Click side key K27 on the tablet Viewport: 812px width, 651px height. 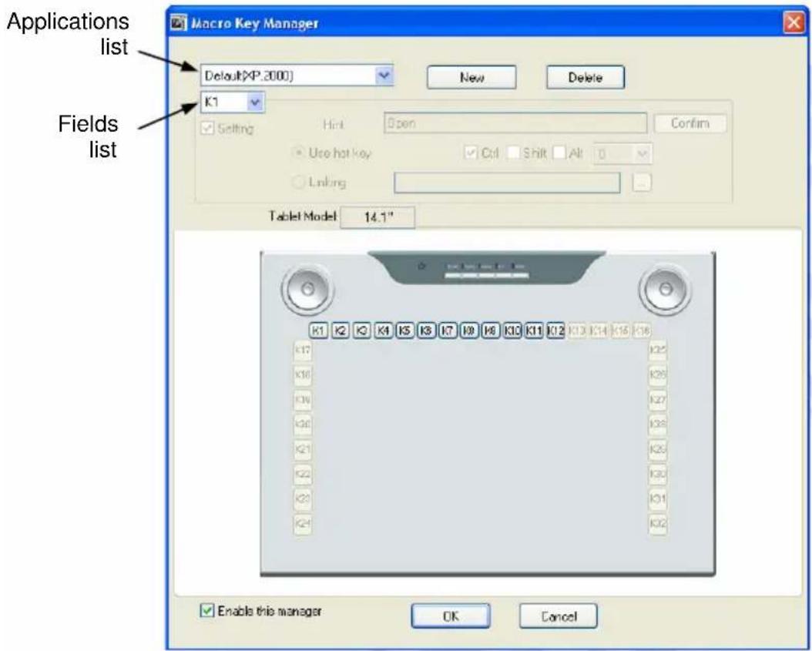658,399
